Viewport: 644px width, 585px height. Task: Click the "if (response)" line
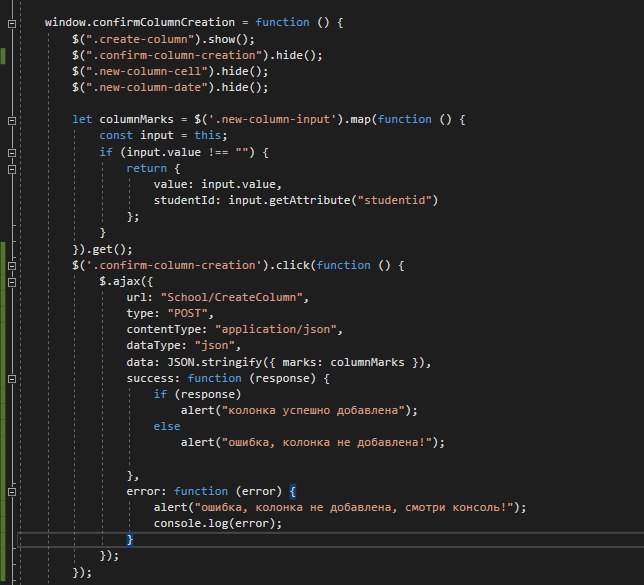(197, 394)
